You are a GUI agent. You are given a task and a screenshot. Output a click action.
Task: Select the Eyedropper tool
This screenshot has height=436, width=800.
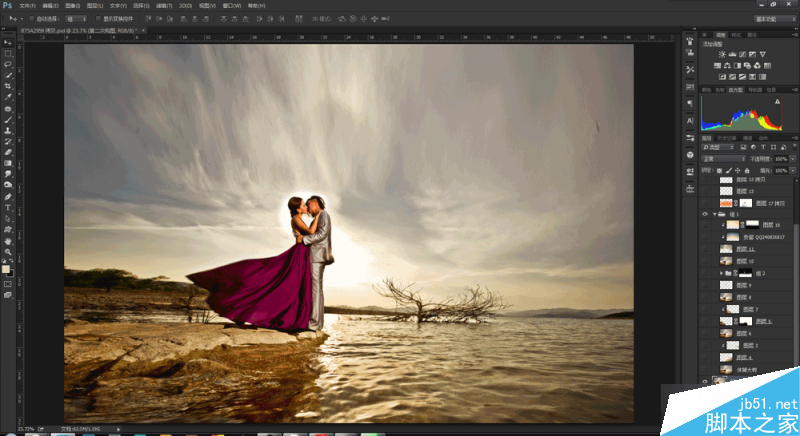pyautogui.click(x=8, y=97)
